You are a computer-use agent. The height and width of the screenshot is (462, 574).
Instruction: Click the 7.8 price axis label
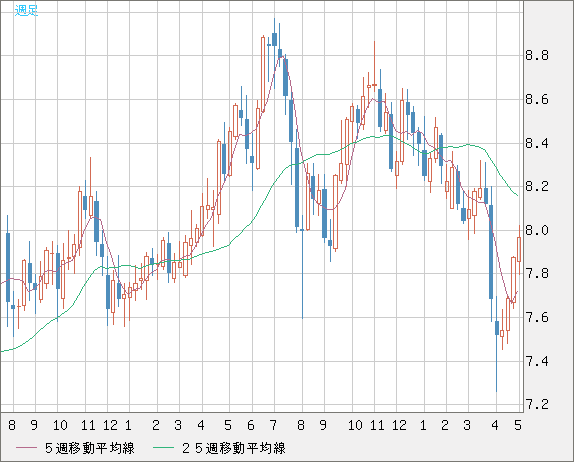[x=537, y=274]
